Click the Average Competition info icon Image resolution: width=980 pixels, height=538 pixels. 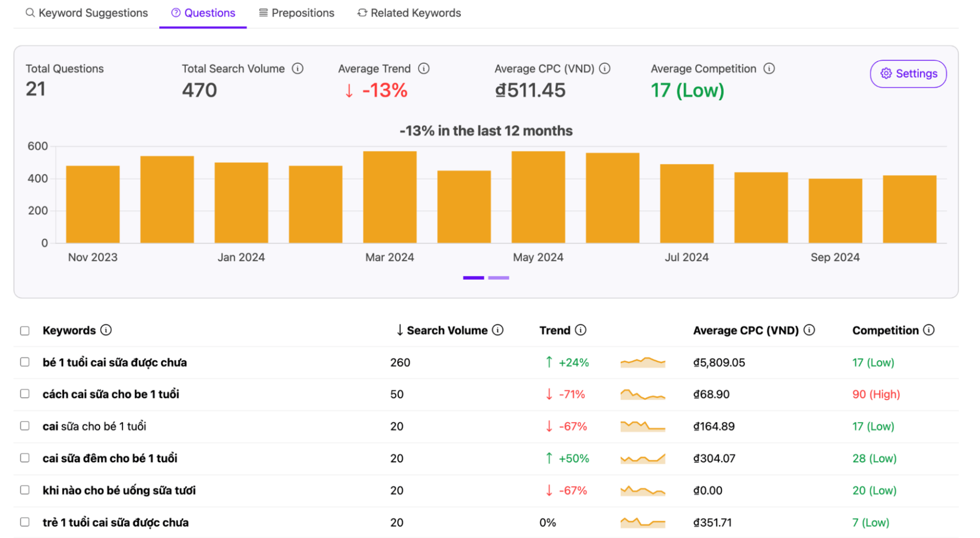click(769, 68)
